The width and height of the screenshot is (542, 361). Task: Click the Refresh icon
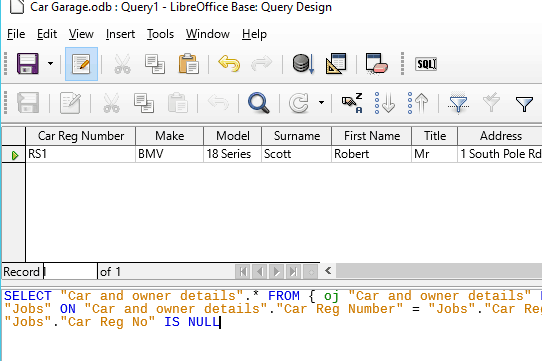click(299, 103)
